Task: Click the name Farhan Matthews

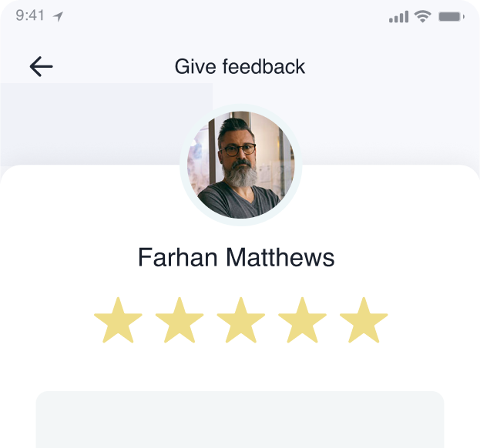Action: (x=236, y=258)
